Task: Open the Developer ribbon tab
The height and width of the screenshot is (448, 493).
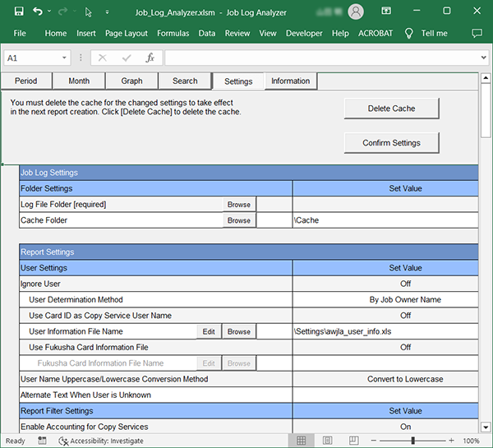Action: pos(304,33)
